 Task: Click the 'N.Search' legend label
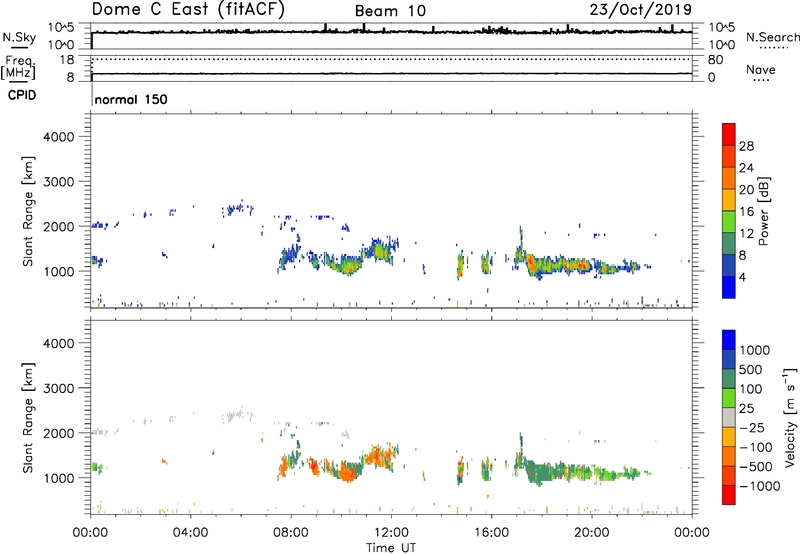coord(772,37)
